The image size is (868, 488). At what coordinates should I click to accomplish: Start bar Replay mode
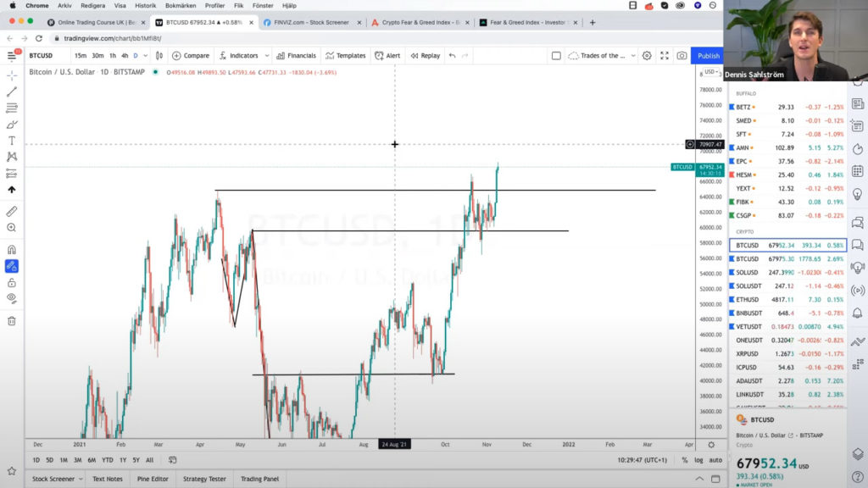(x=426, y=55)
